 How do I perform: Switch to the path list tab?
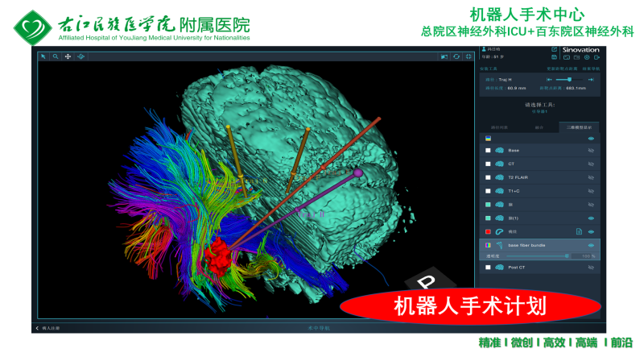(x=499, y=127)
